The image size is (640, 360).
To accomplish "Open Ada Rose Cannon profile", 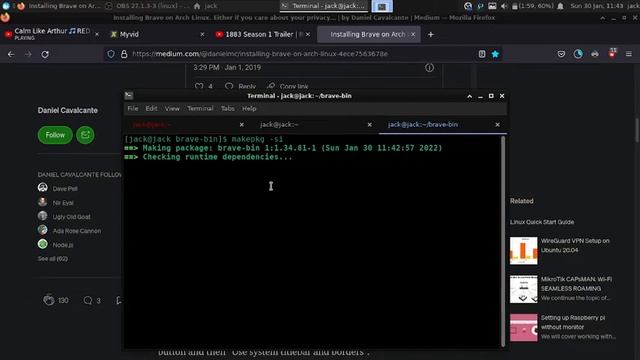I will 77,231.
